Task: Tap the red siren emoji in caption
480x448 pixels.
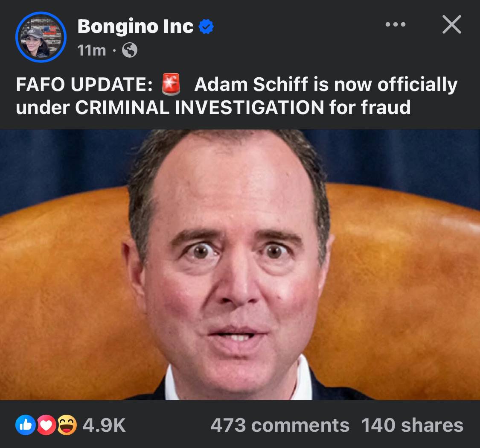Action: [172, 84]
